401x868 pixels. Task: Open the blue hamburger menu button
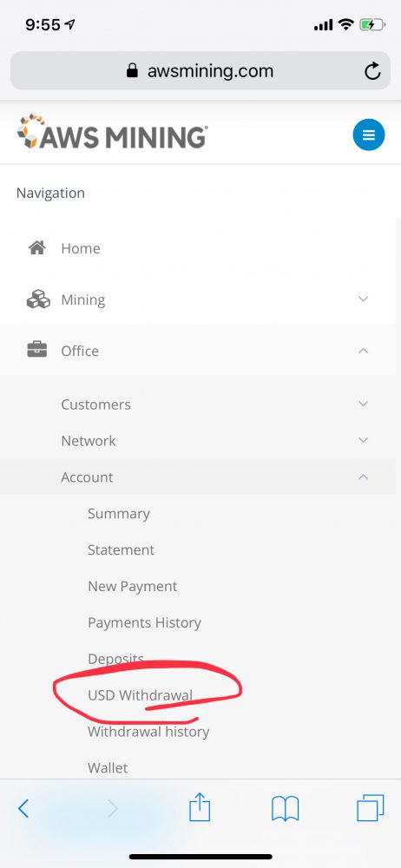368,135
